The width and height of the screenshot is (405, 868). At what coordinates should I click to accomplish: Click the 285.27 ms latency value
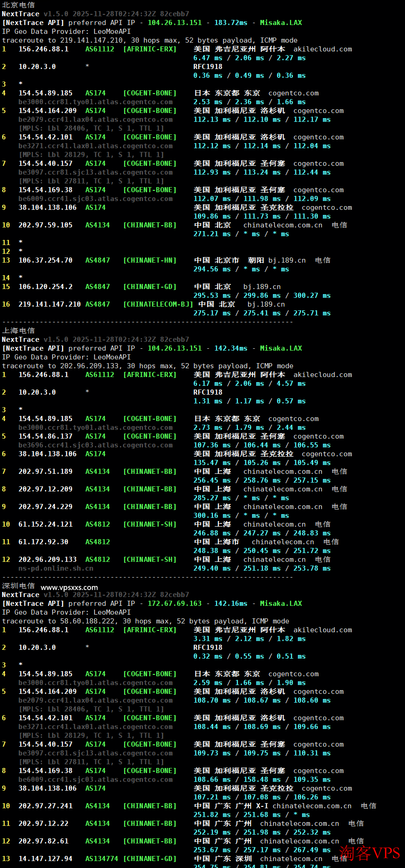click(x=212, y=498)
